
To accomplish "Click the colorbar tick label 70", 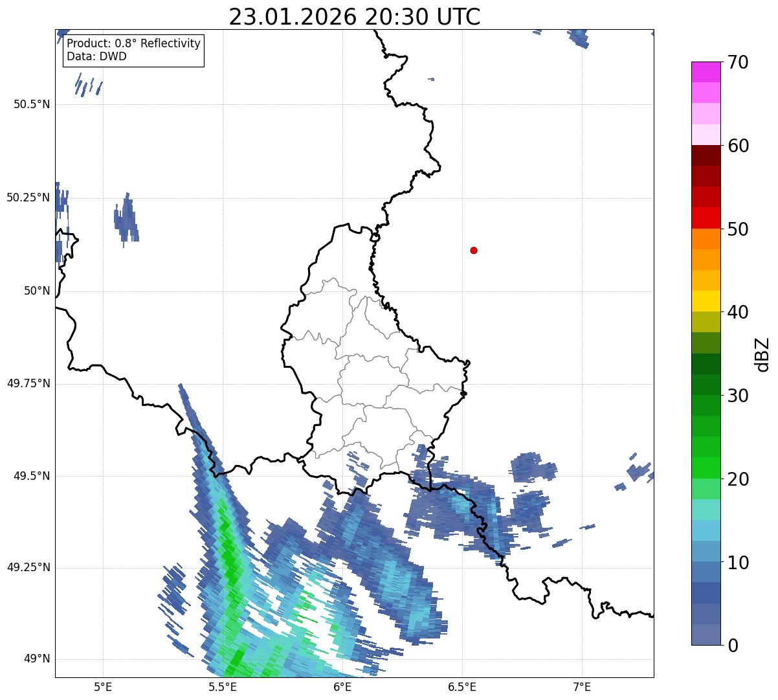I will coord(738,63).
